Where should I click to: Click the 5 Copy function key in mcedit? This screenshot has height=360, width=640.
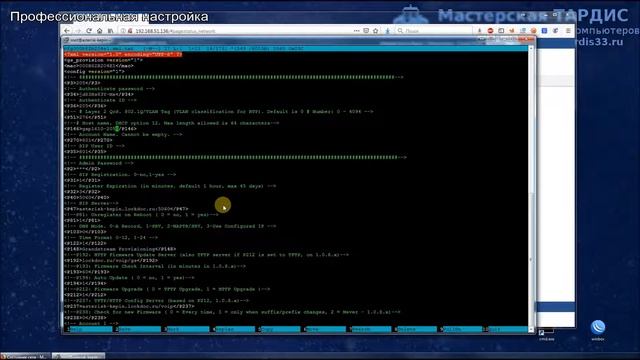tap(279, 329)
